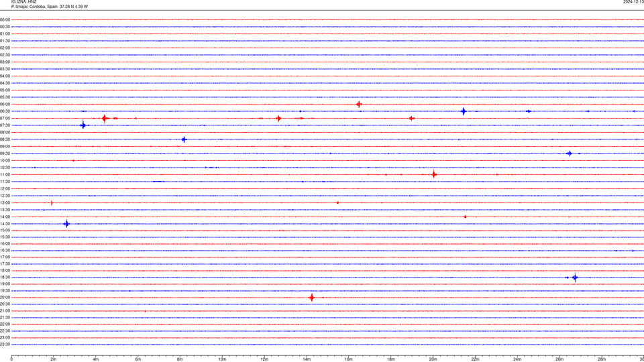The width and height of the screenshot is (644, 362).
Task: Select the 18:30 row label
Action: pyautogui.click(x=5, y=278)
